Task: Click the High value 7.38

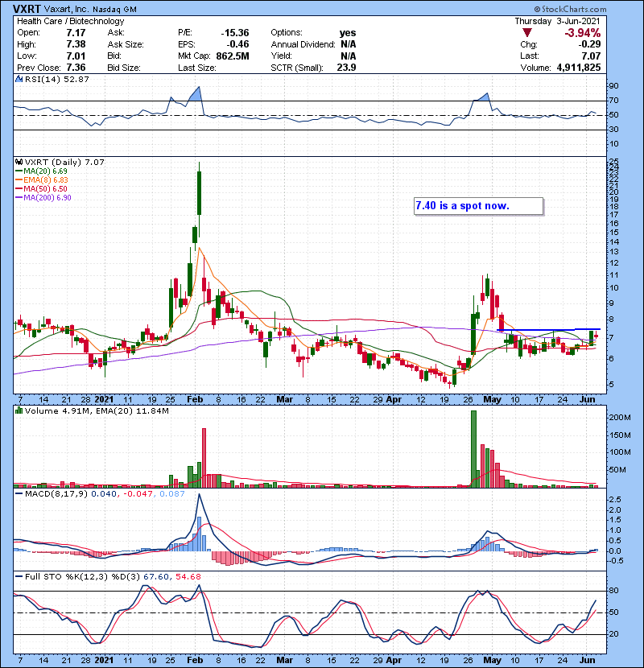Action: click(76, 44)
